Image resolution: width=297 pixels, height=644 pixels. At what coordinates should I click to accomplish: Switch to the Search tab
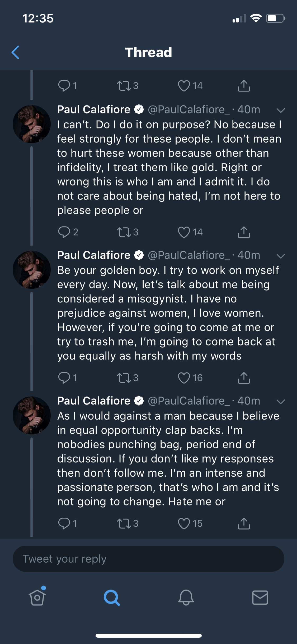pos(112,597)
